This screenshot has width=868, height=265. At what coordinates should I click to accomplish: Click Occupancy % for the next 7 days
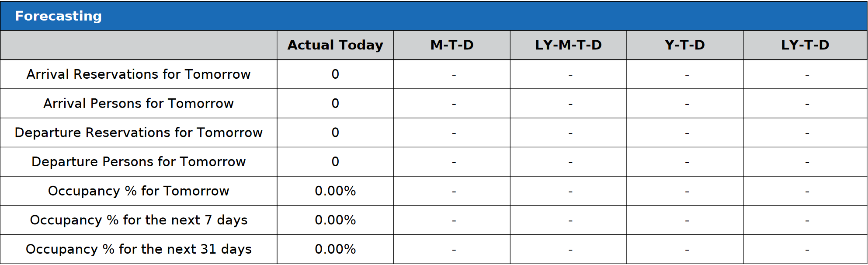(139, 220)
